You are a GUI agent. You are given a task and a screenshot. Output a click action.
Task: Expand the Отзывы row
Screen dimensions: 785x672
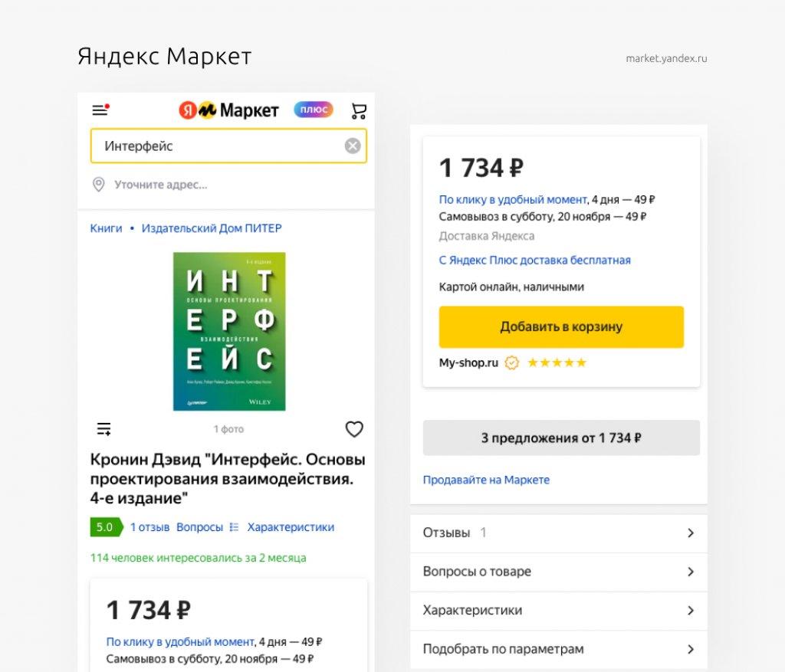pyautogui.click(x=558, y=533)
